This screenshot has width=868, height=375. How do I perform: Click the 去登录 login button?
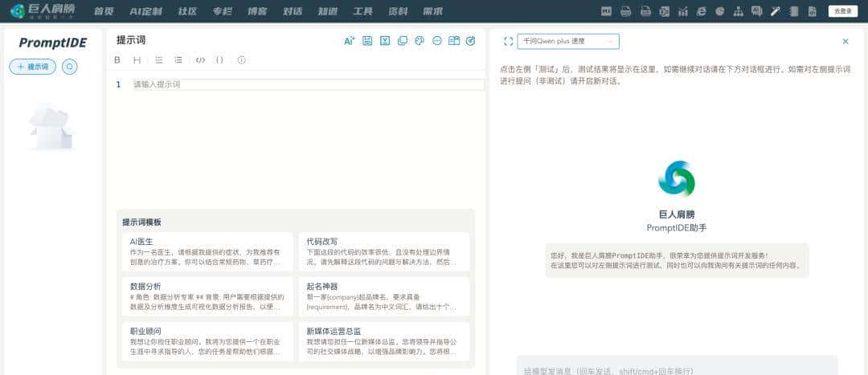tap(843, 11)
